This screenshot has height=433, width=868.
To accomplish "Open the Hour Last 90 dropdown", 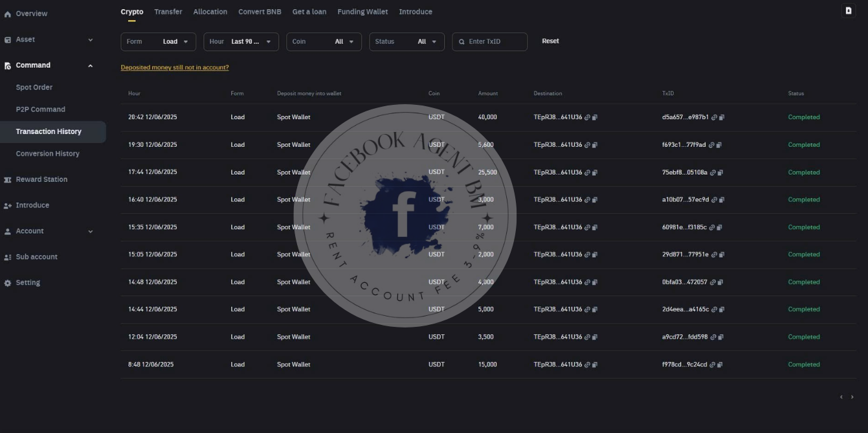I will click(241, 41).
